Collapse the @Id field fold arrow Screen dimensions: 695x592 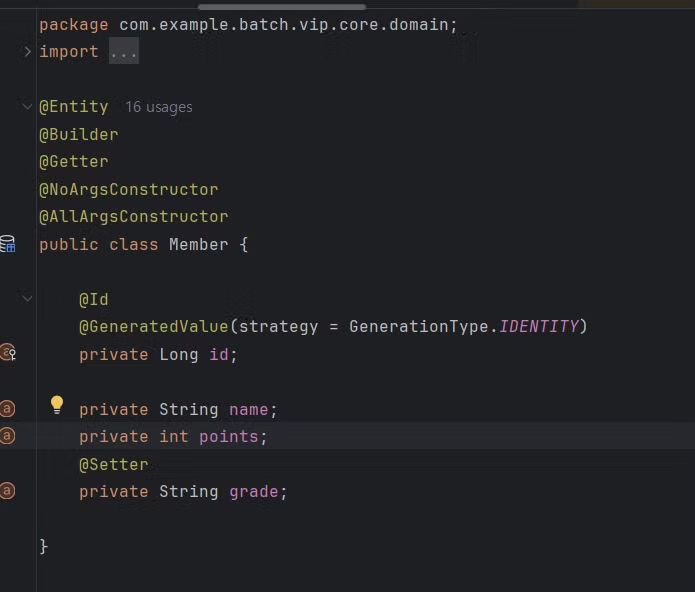(x=27, y=299)
